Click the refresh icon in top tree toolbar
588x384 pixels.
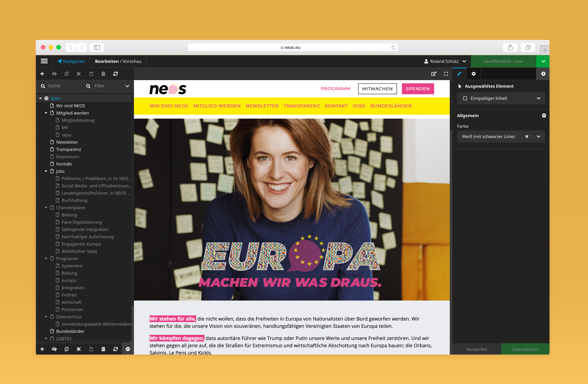[x=116, y=74]
